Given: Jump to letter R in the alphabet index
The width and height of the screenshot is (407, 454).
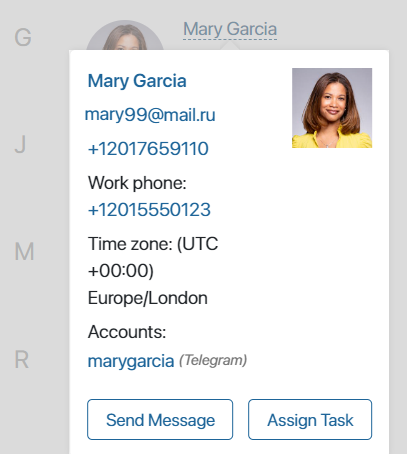Looking at the screenshot, I should [x=22, y=360].
